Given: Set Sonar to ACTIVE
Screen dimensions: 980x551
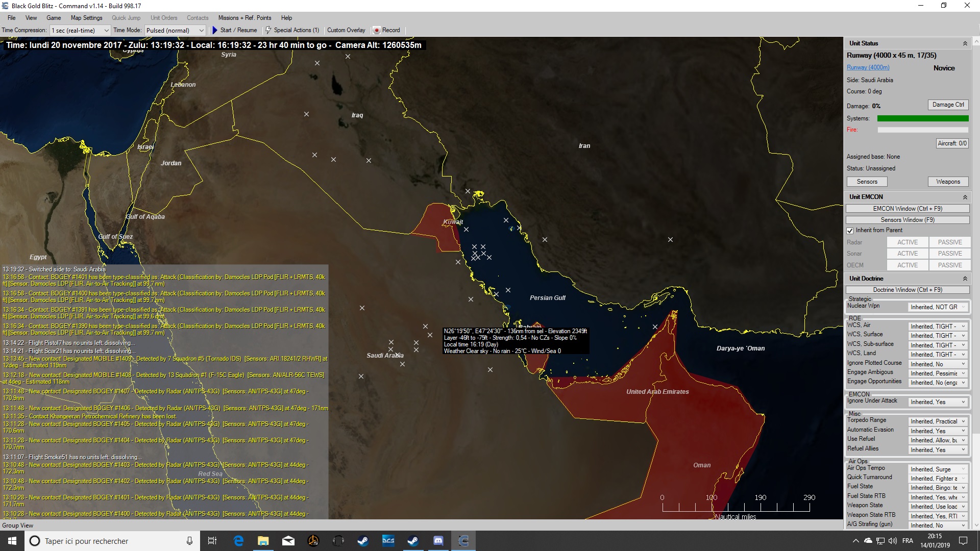Looking at the screenshot, I should 908,254.
